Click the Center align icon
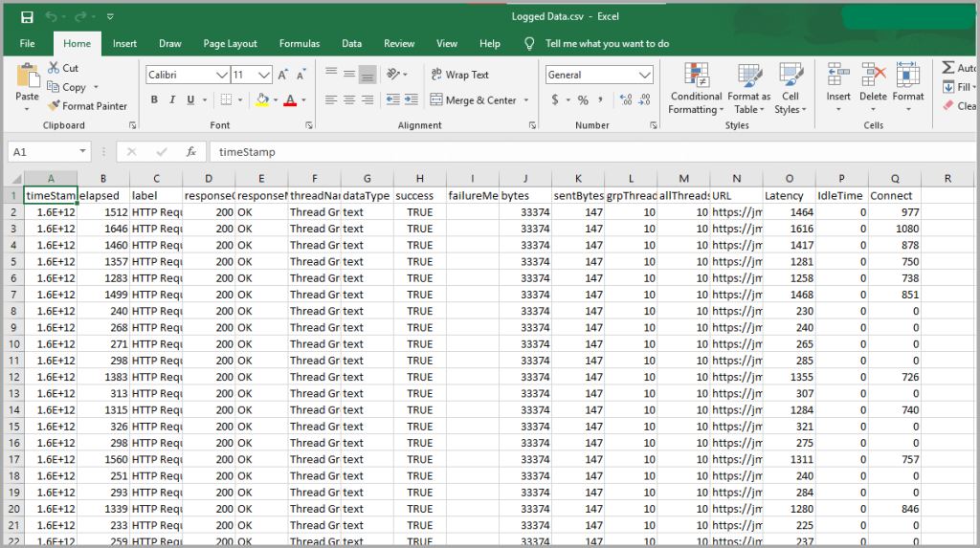The height and width of the screenshot is (548, 980). [x=348, y=99]
